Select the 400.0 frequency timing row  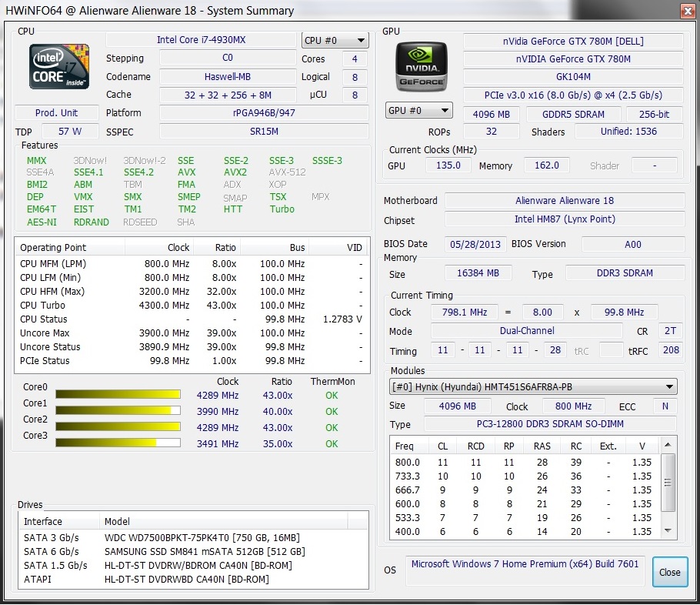[525, 531]
